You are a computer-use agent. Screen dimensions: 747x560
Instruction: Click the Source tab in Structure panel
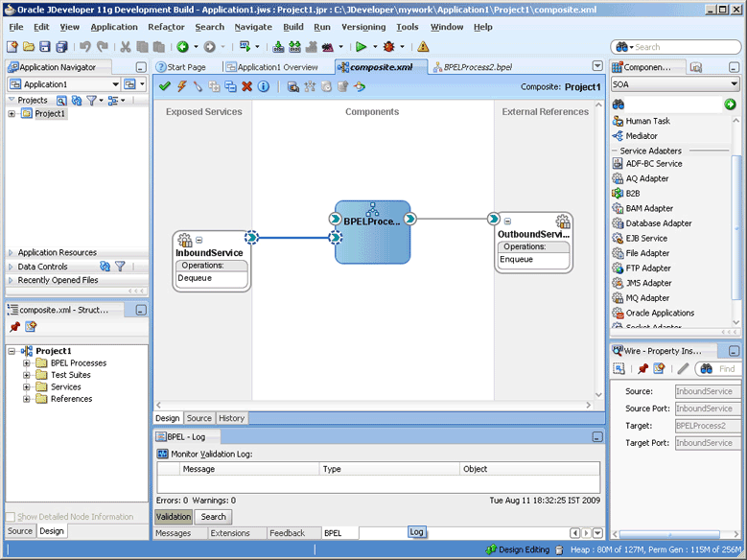pyautogui.click(x=20, y=531)
